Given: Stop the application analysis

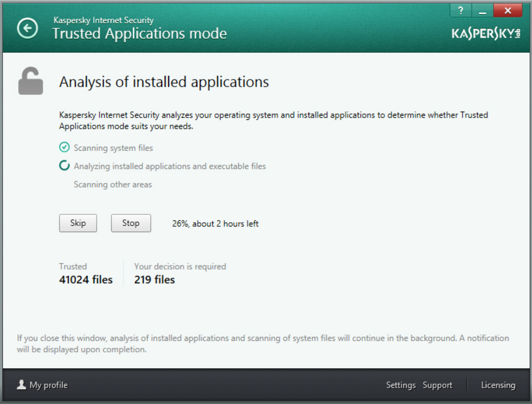Looking at the screenshot, I should pos(131,223).
